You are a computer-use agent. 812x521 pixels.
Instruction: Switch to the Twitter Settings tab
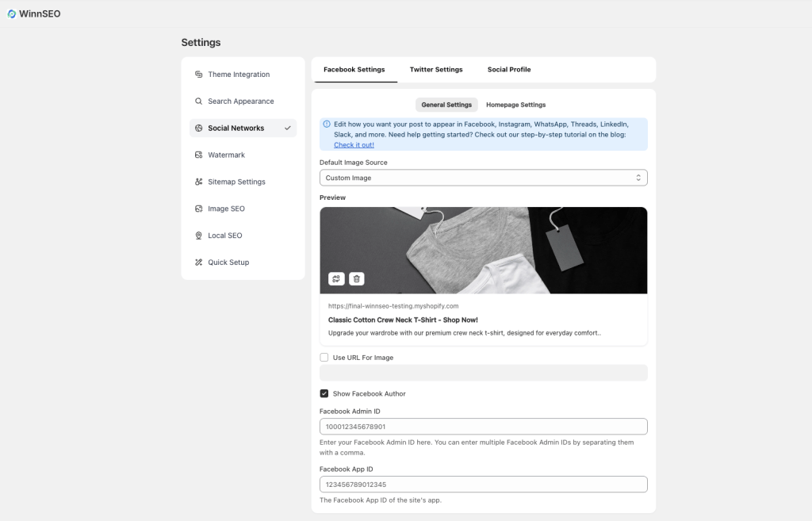pyautogui.click(x=436, y=70)
